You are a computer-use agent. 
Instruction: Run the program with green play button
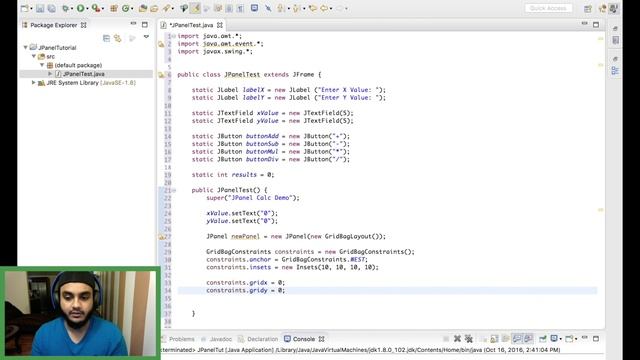pos(80,8)
